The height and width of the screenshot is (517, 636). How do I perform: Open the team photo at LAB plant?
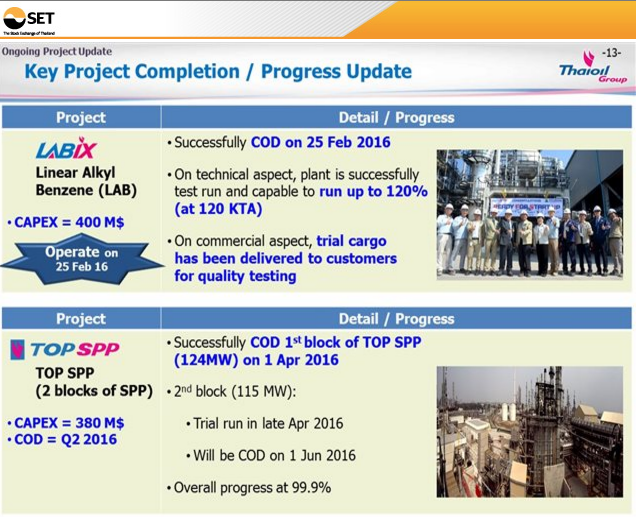coord(529,215)
